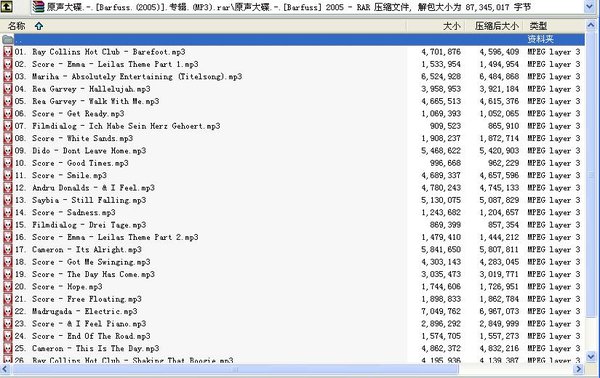Click the mp3 icon for 20. Score - Hope
This screenshot has height=378, width=600.
point(8,287)
